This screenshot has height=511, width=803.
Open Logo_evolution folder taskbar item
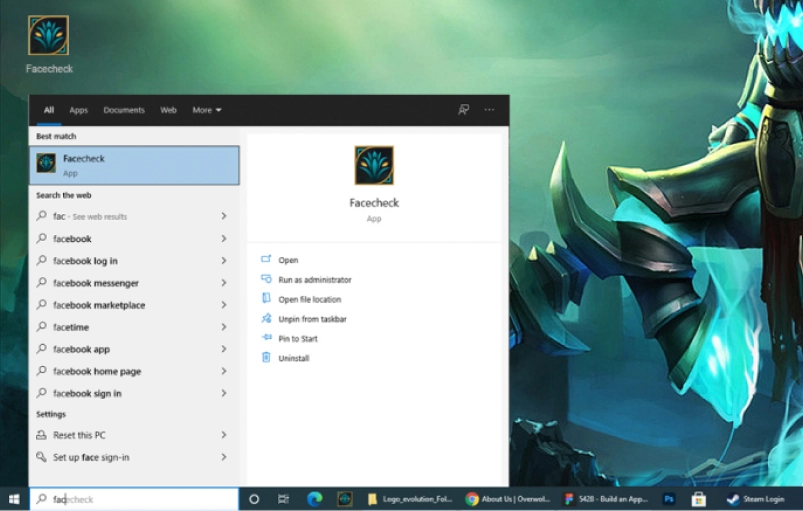point(411,499)
